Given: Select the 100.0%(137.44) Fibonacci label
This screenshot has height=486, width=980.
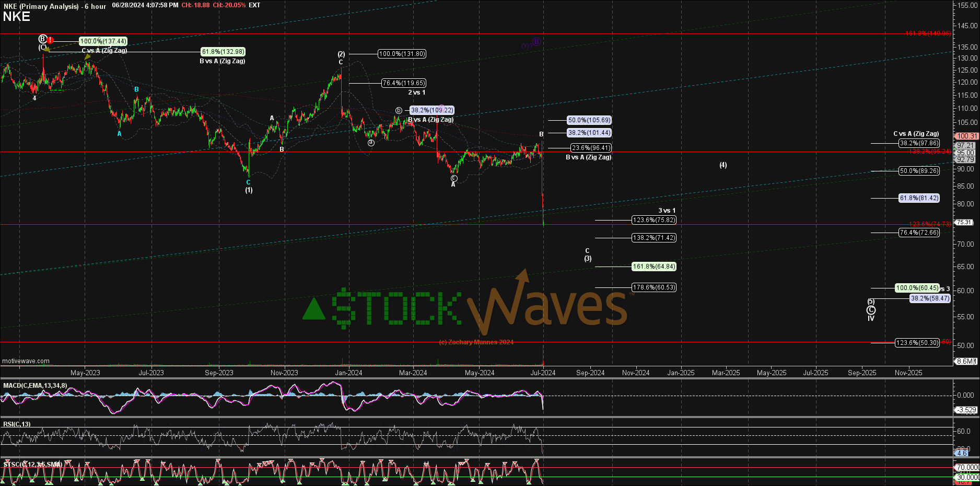Looking at the screenshot, I should pyautogui.click(x=103, y=41).
